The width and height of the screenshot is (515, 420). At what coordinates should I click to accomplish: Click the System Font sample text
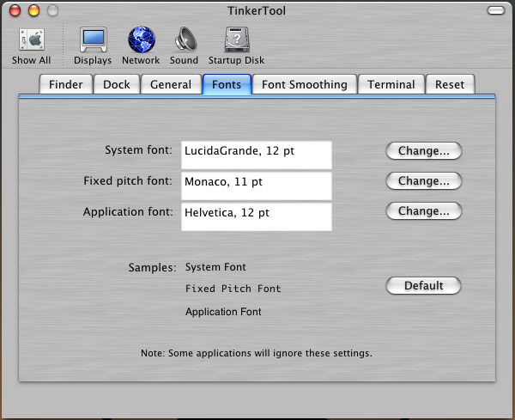215,267
